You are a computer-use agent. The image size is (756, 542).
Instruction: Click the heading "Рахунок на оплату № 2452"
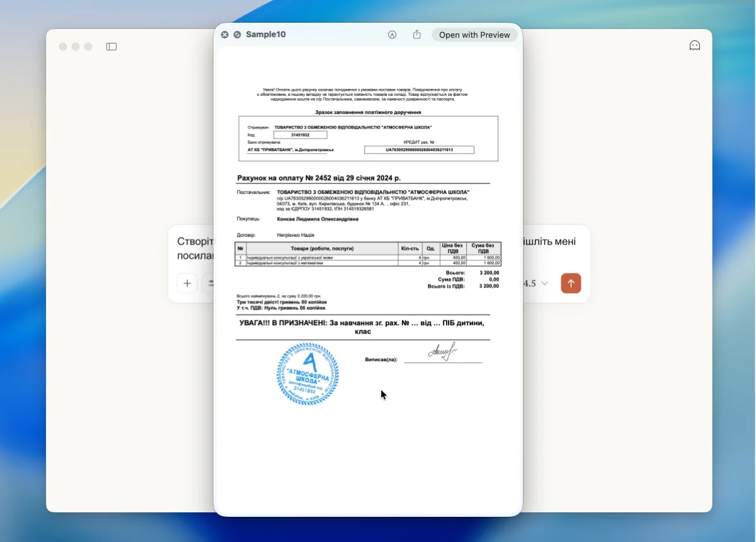pyautogui.click(x=318, y=178)
